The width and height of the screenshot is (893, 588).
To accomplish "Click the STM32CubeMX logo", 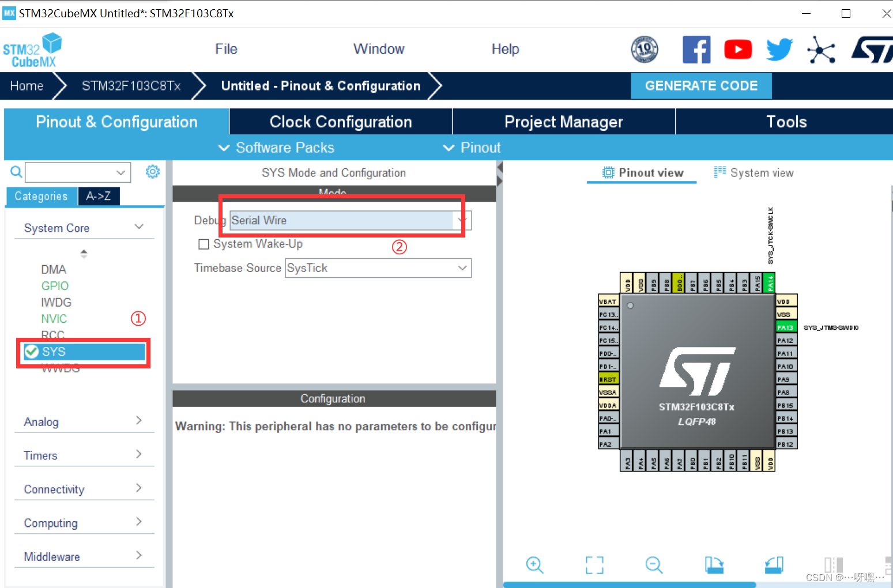I will pos(32,50).
